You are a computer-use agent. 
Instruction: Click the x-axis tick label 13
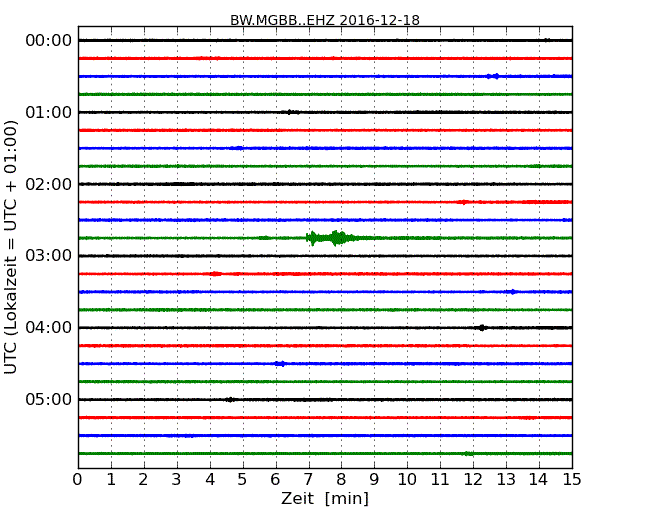pos(506,480)
